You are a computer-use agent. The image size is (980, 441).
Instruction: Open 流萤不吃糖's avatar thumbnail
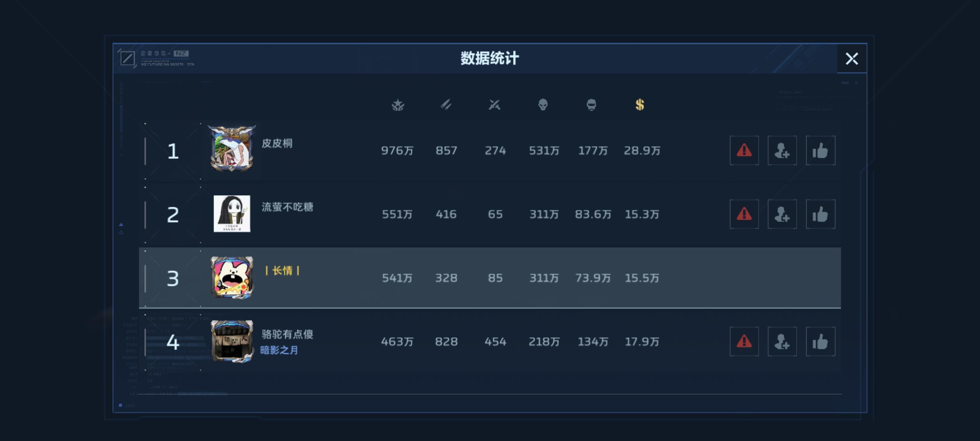(x=232, y=214)
